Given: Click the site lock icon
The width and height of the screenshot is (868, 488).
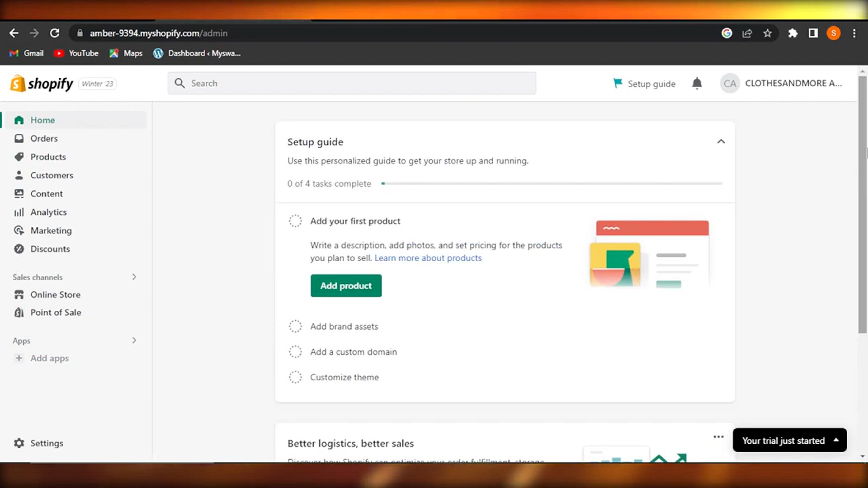Looking at the screenshot, I should 80,33.
